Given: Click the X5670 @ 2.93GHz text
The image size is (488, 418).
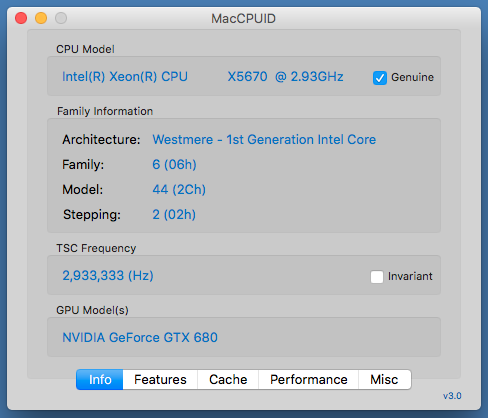Looking at the screenshot, I should (x=285, y=77).
